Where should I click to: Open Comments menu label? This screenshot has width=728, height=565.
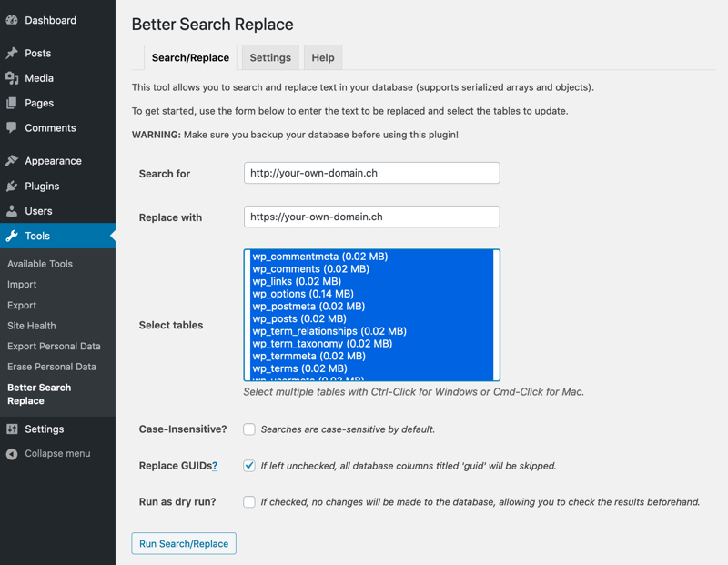click(50, 127)
